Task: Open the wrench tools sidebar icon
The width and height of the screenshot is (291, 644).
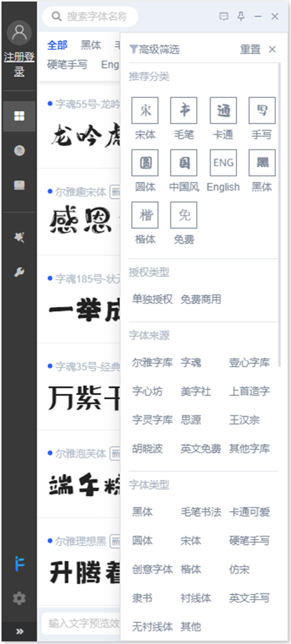Action: (x=19, y=272)
